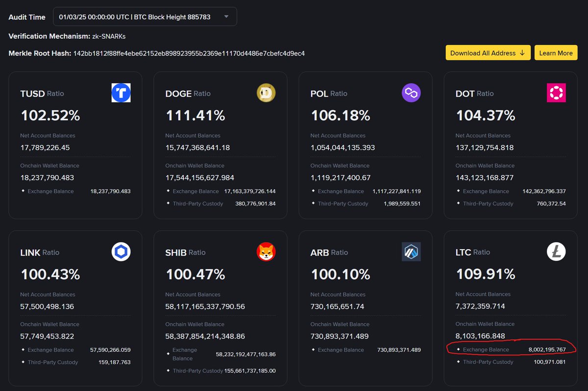Click LTC onchain balance 8,103,166.848
This screenshot has height=391, width=588.
480,336
